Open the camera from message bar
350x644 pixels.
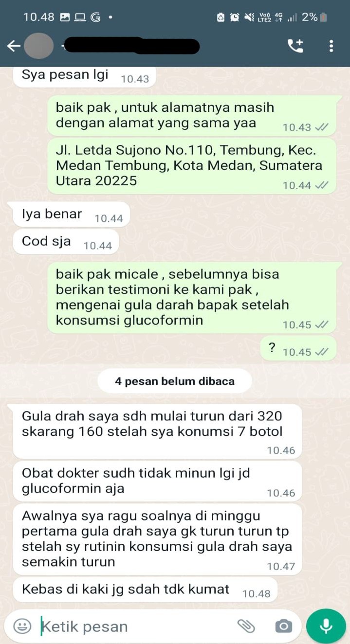[283, 626]
